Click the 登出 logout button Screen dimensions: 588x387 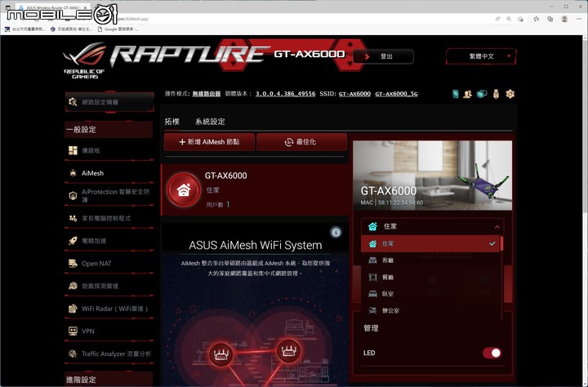coord(383,56)
